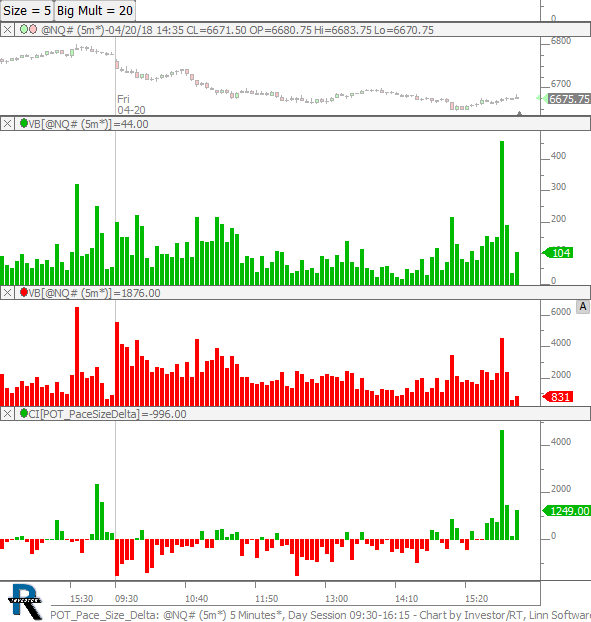Click the 09:30 session start time marker
Image resolution: width=591 pixels, height=622 pixels.
point(127,598)
